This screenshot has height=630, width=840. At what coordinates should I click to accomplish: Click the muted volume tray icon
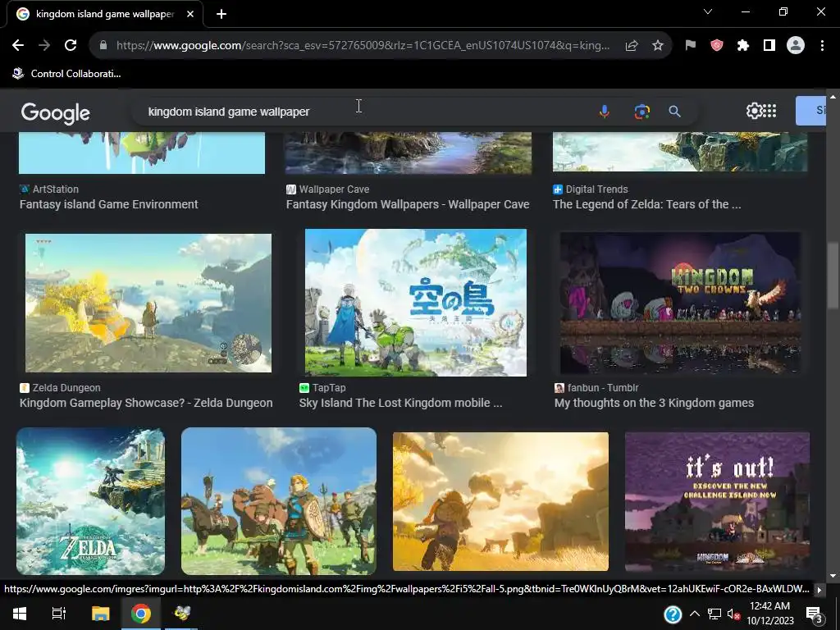(733, 614)
